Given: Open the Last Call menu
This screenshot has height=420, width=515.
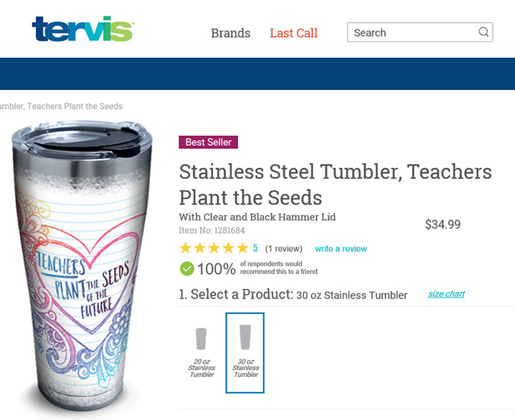Looking at the screenshot, I should coord(293,33).
